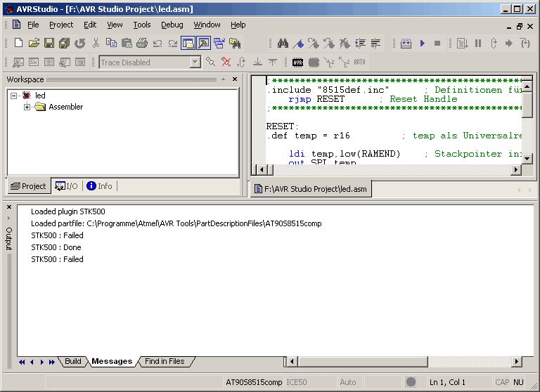
Task: Select the Build output tab
Action: click(x=73, y=361)
